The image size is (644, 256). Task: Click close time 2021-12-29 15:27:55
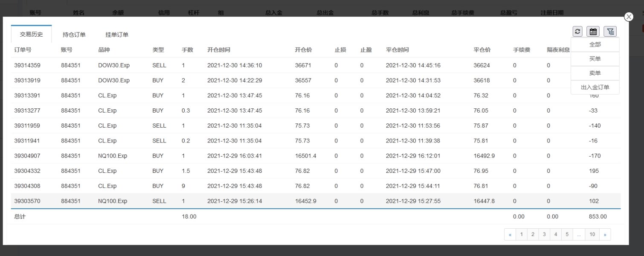coord(413,201)
